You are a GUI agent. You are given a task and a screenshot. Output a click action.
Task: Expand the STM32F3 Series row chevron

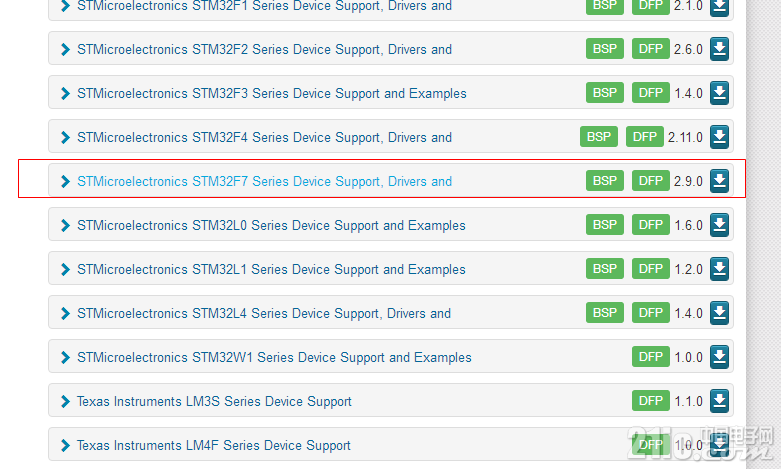(x=65, y=93)
